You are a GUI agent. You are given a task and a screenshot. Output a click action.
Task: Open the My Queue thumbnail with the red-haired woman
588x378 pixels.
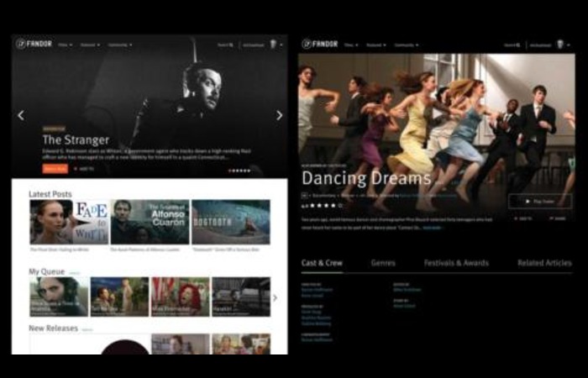coord(181,297)
